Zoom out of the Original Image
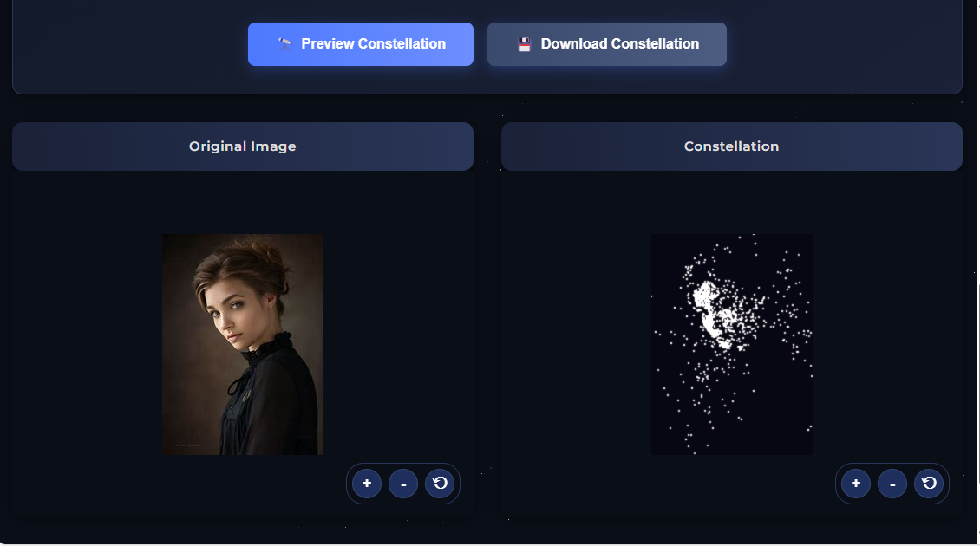The image size is (980, 546). [403, 484]
